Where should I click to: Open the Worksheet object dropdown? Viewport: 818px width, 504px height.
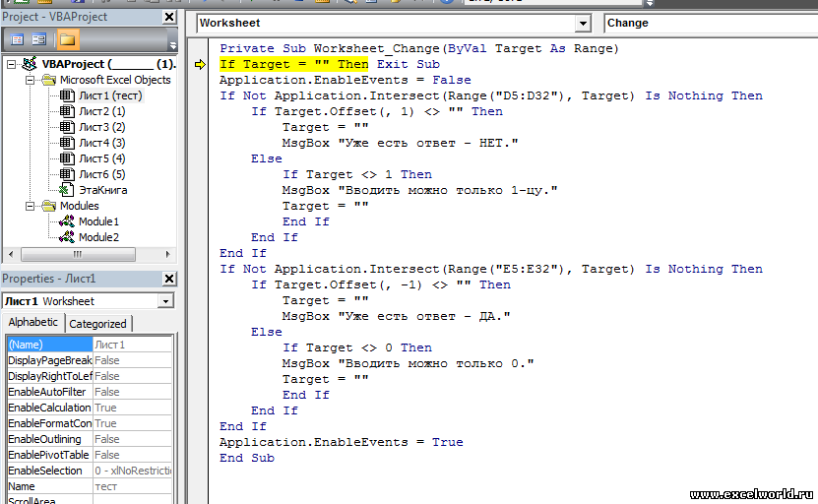coord(583,23)
